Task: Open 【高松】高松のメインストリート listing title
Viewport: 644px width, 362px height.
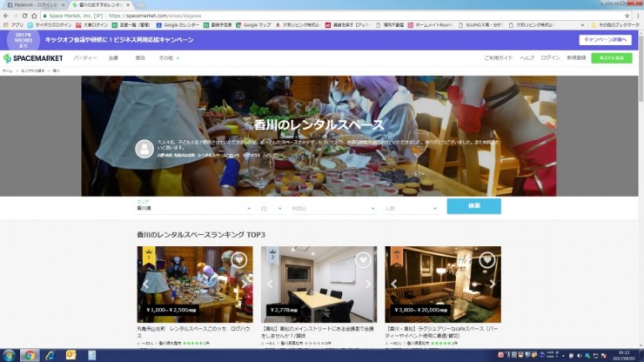Action: coord(318,332)
